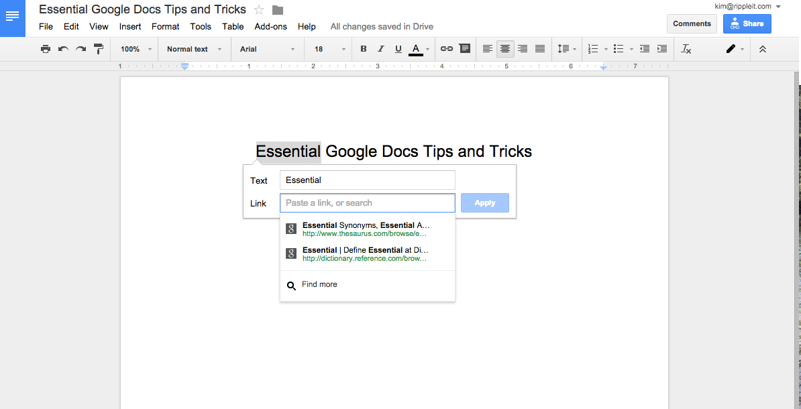Open the Line spacing menu
The image size is (801, 409).
pos(567,49)
